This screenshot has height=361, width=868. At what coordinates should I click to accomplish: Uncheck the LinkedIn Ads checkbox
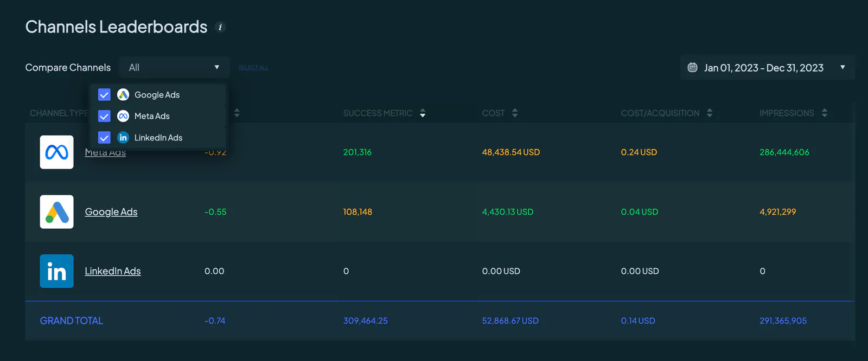(104, 138)
